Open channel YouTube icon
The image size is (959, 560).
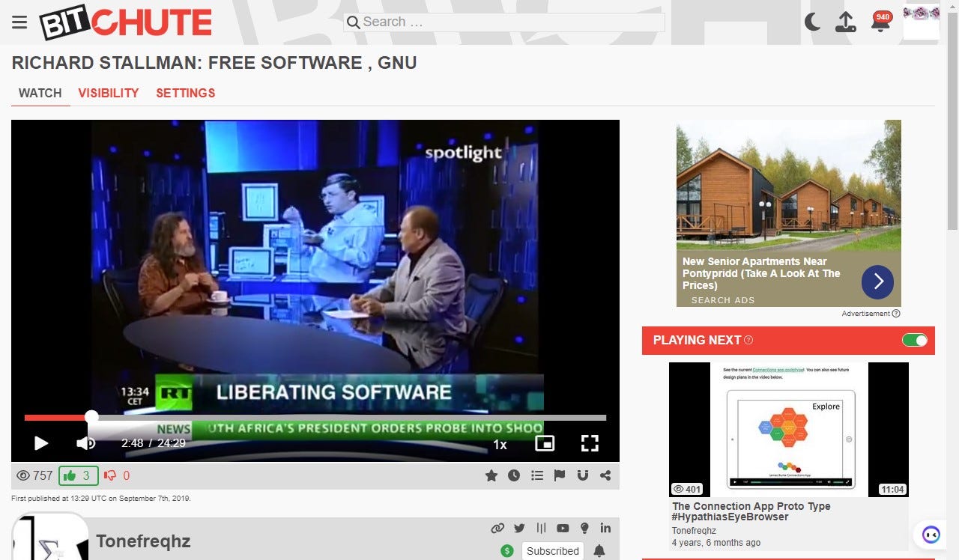pos(563,528)
